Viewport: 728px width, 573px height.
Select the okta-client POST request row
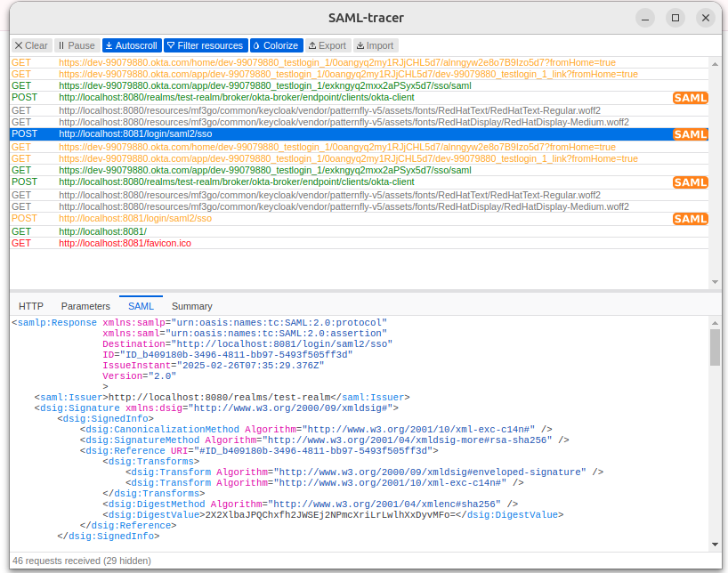coord(231,97)
